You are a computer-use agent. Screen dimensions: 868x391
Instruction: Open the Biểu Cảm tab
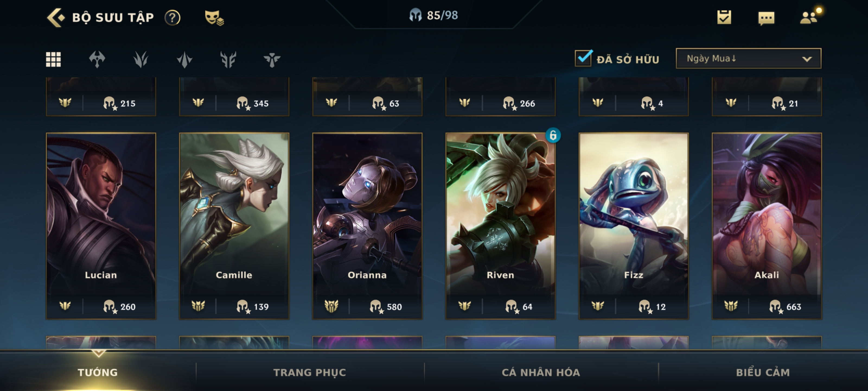click(762, 372)
